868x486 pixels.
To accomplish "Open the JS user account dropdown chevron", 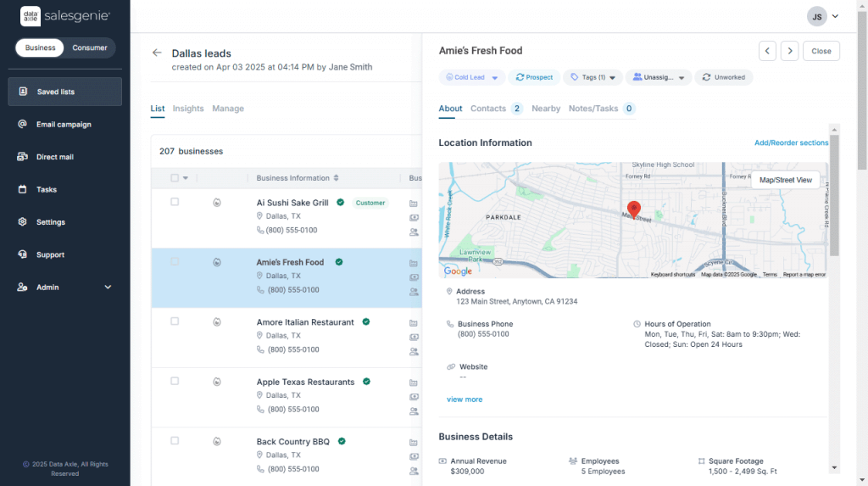I will [835, 17].
